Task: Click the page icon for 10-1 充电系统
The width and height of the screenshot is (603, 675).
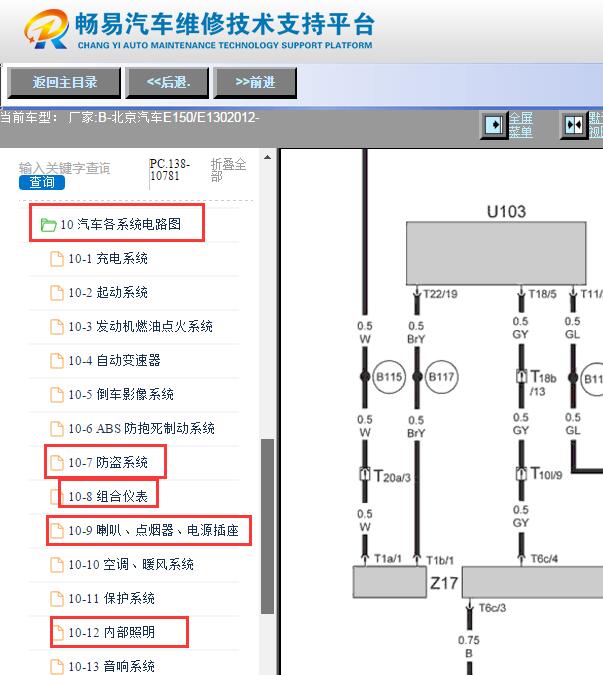Action: point(57,259)
